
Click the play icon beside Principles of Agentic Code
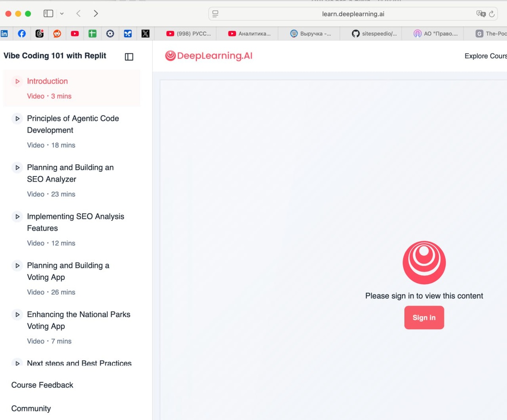pyautogui.click(x=17, y=119)
